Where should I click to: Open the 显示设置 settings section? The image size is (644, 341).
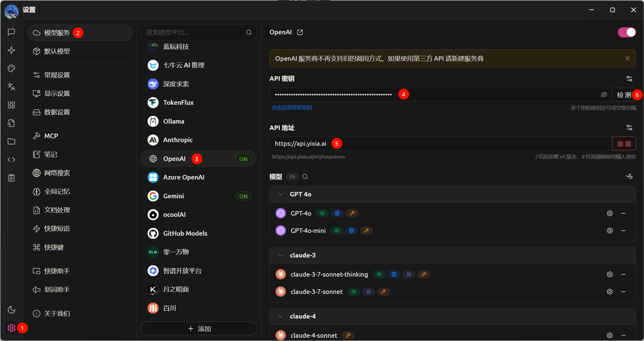pyautogui.click(x=80, y=94)
